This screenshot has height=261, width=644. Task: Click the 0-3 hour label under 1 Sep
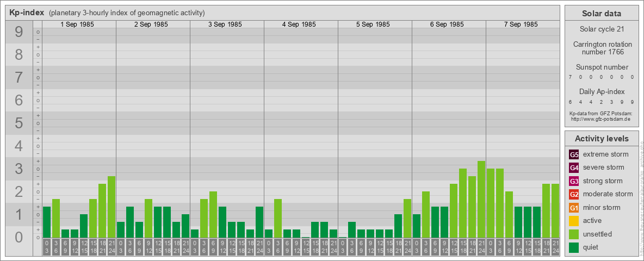click(47, 248)
